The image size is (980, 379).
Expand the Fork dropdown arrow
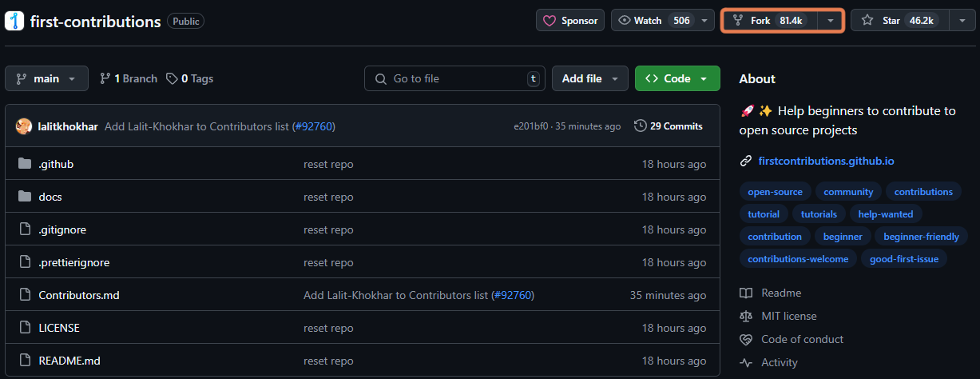[831, 21]
